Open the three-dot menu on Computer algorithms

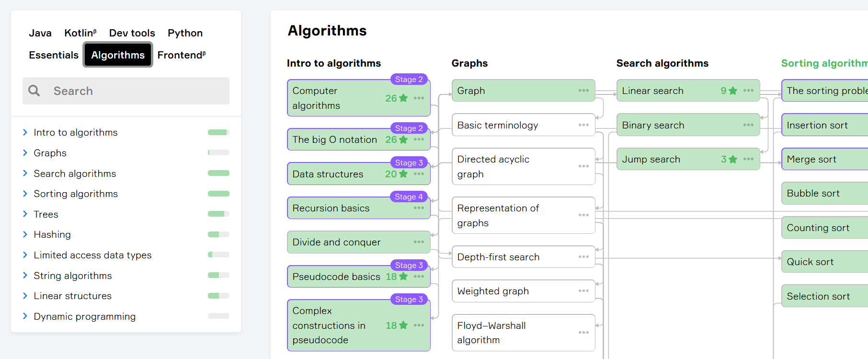point(419,98)
